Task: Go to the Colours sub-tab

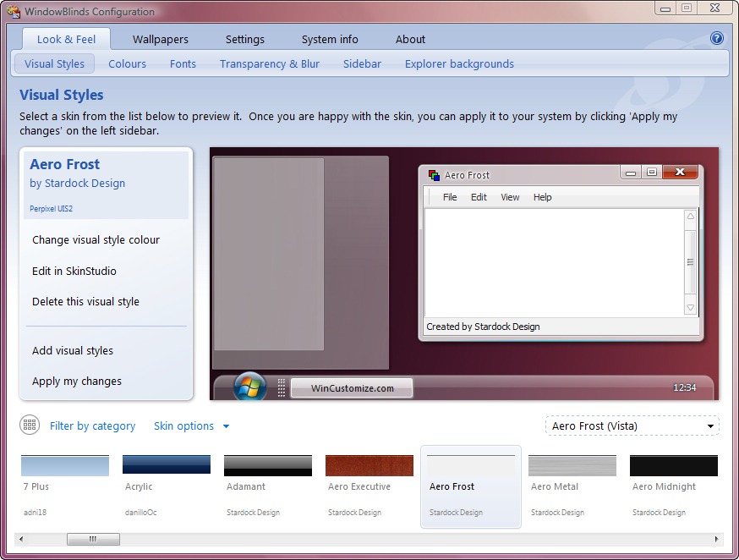Action: point(128,63)
